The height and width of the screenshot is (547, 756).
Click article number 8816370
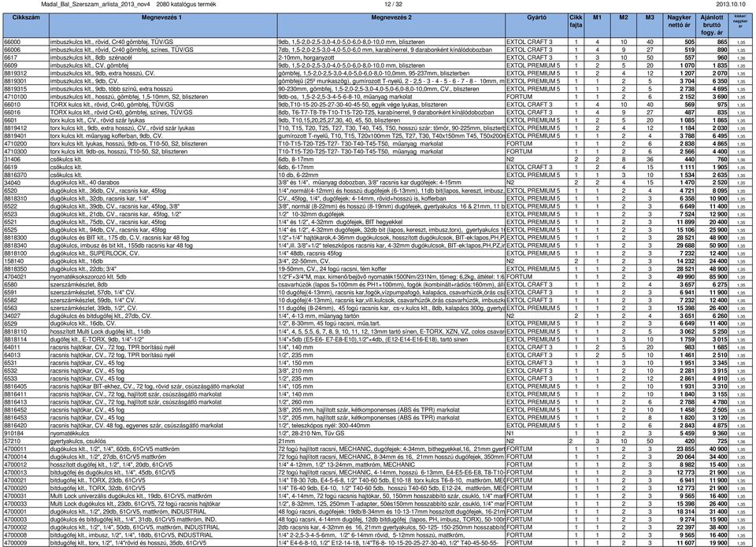[x=16, y=175]
